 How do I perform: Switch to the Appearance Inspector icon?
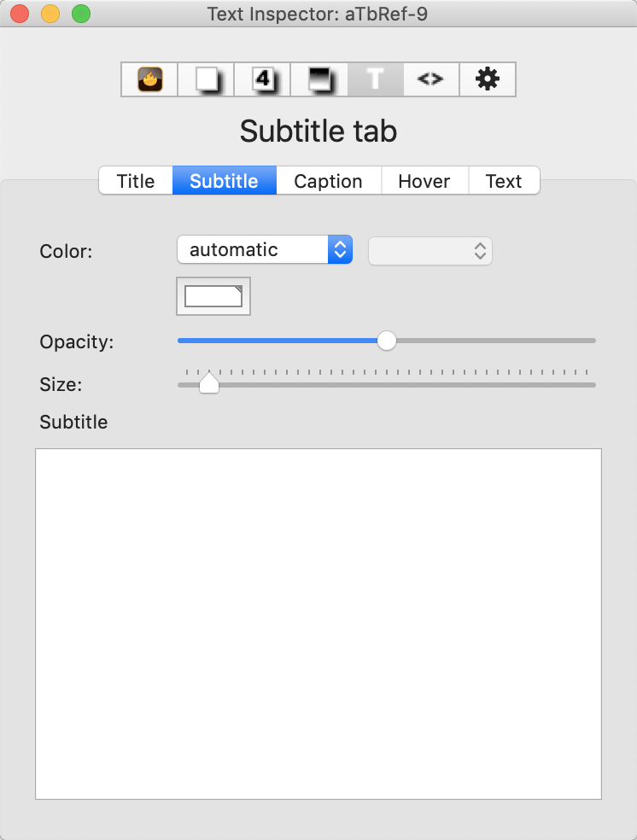318,79
